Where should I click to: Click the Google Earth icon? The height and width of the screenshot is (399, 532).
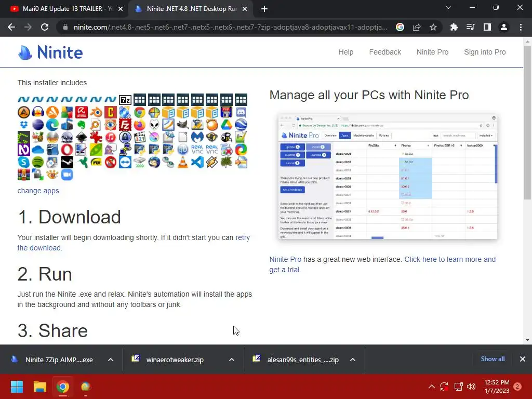241,125
